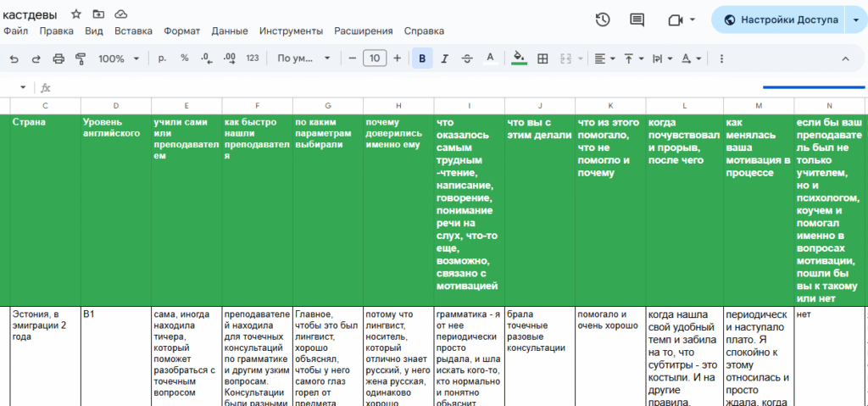Toggle italic formatting
The image size is (868, 406).
pos(444,58)
